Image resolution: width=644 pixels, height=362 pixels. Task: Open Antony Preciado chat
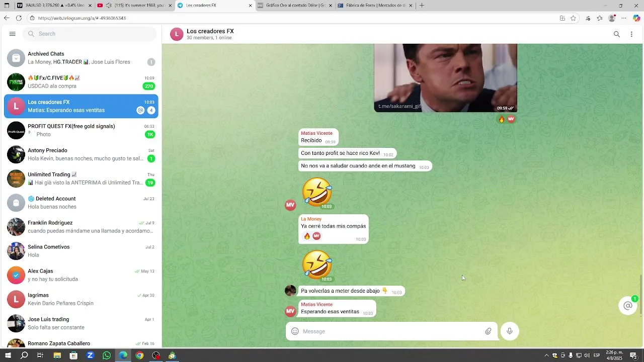(x=81, y=154)
